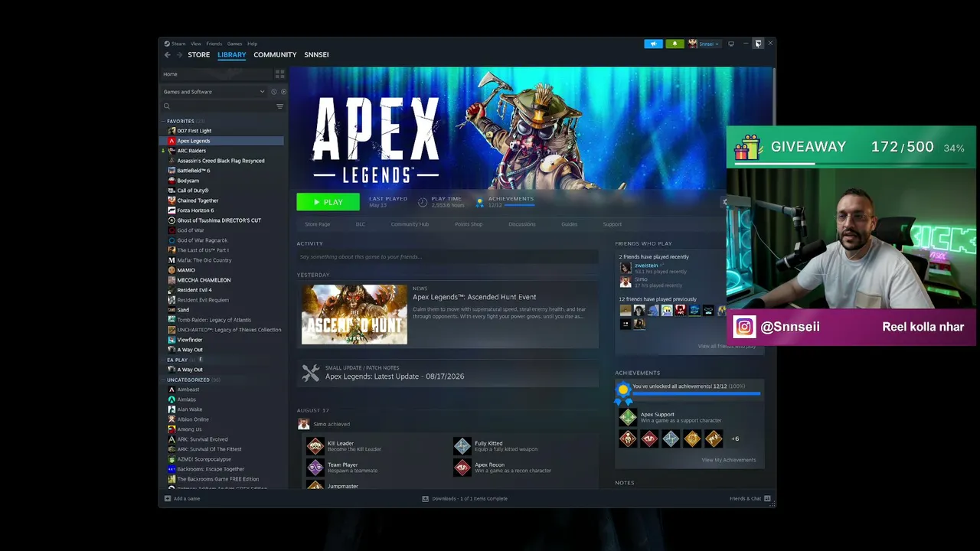Open the Help menu

point(252,44)
